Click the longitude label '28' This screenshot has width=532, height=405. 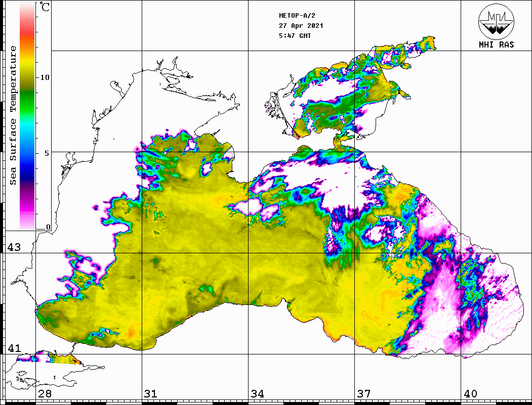tap(45, 394)
